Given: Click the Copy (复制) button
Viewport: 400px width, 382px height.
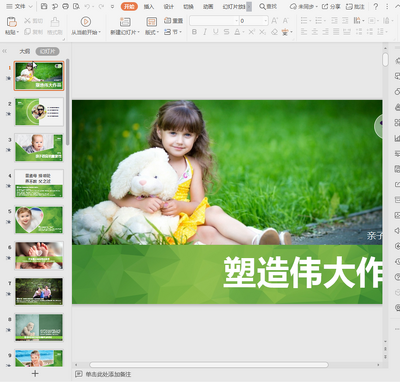Looking at the screenshot, I should 33,32.
